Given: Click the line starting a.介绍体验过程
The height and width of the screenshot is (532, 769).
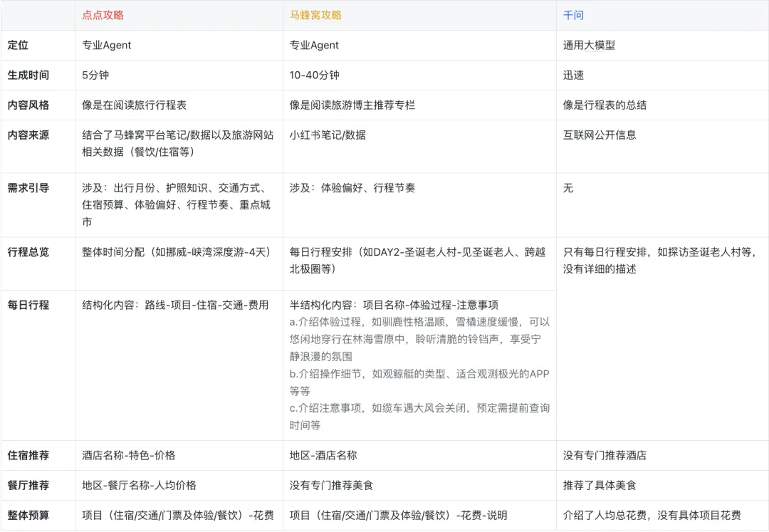Looking at the screenshot, I should pos(419,339).
